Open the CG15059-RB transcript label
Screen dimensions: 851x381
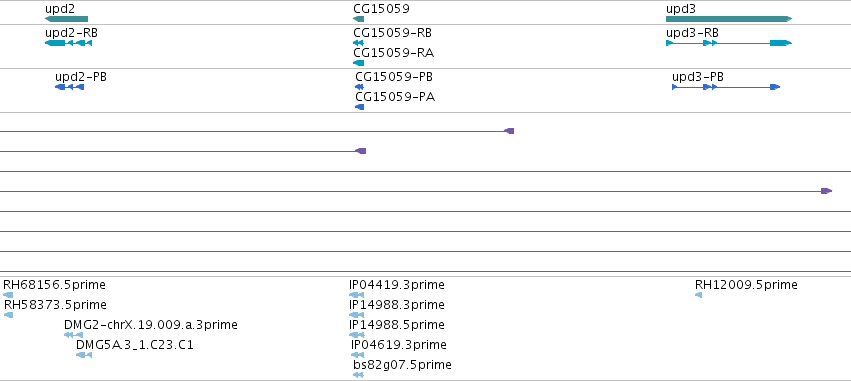point(392,33)
